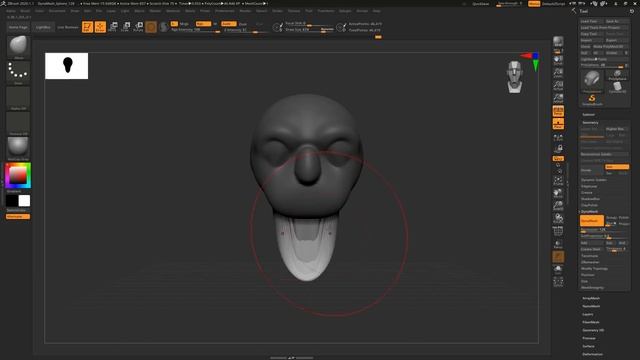The height and width of the screenshot is (360, 640).
Task: Select the Scale transform icon
Action: pyautogui.click(x=126, y=27)
